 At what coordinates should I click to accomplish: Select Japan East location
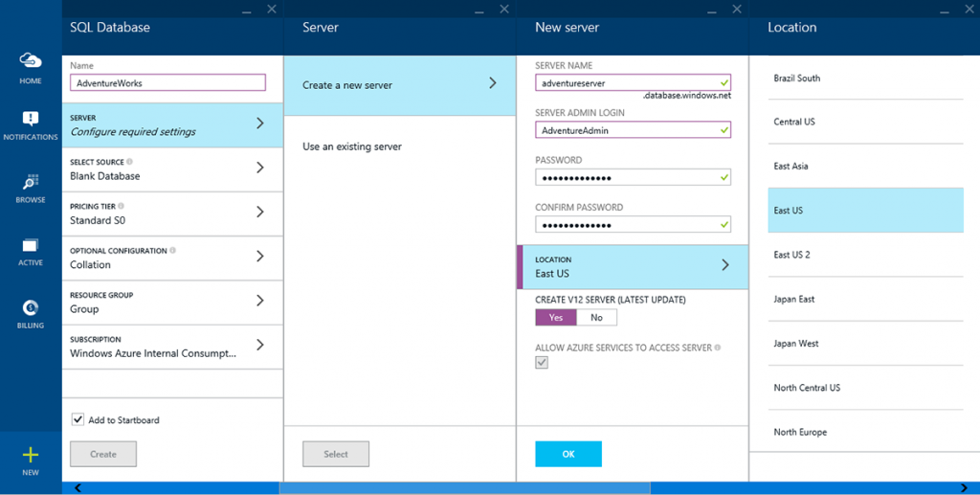[865, 300]
